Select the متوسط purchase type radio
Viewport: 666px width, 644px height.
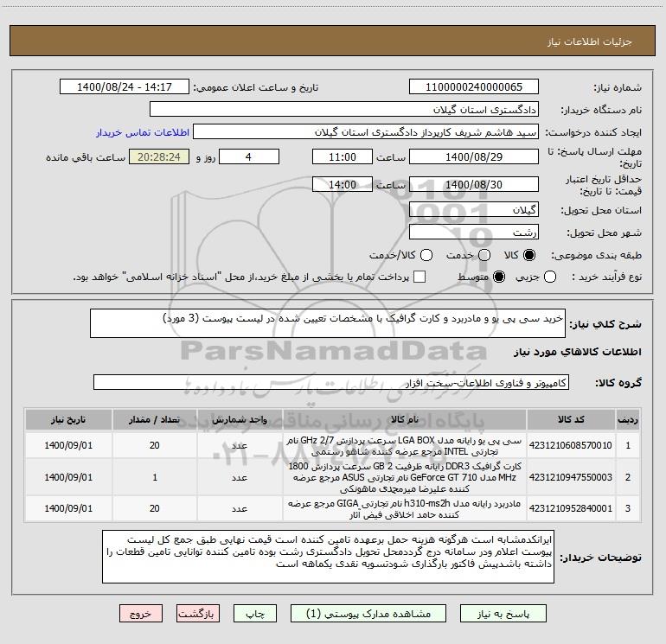[x=499, y=277]
